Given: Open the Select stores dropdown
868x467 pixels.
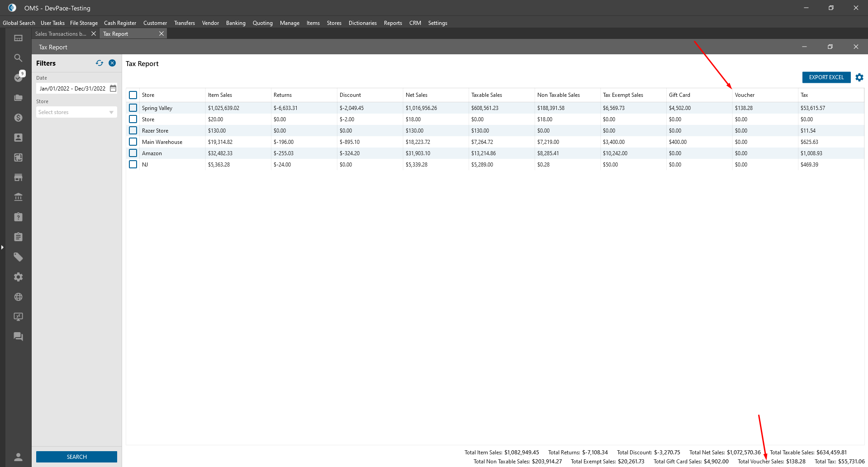Looking at the screenshot, I should pos(76,112).
